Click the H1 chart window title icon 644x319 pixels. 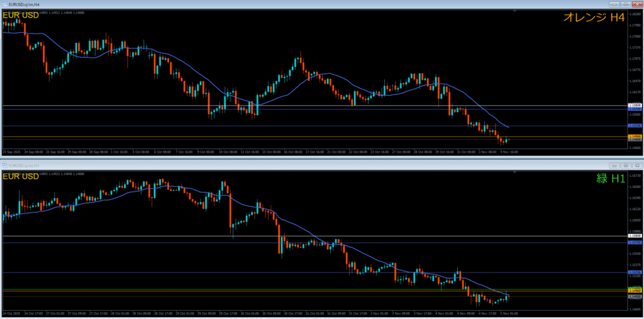[x=5, y=165]
